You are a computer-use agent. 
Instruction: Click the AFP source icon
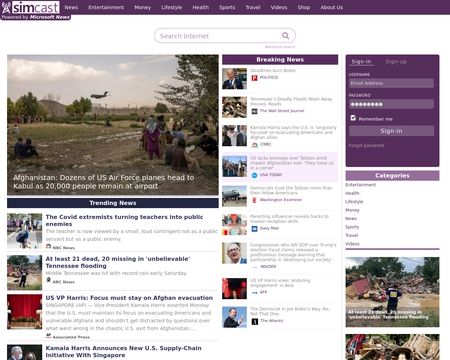click(x=254, y=292)
